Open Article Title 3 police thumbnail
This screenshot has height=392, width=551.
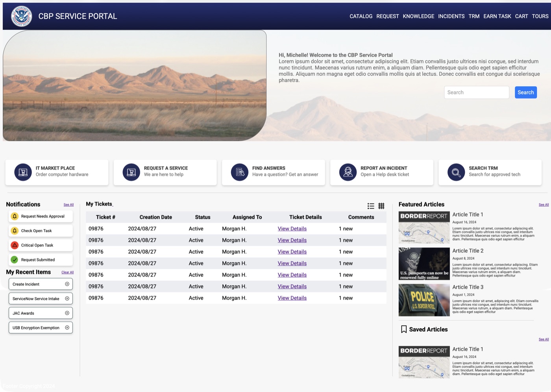tap(424, 300)
